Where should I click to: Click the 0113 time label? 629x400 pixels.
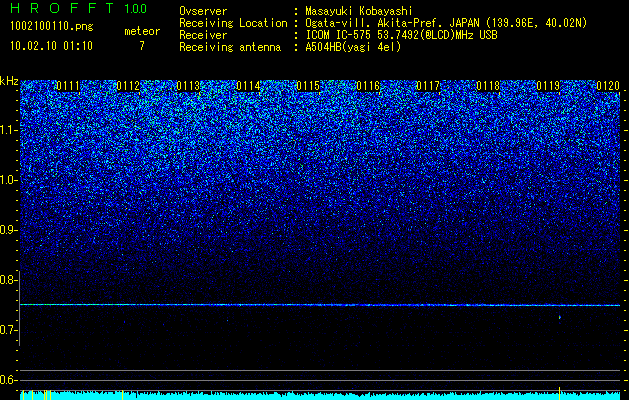click(188, 86)
